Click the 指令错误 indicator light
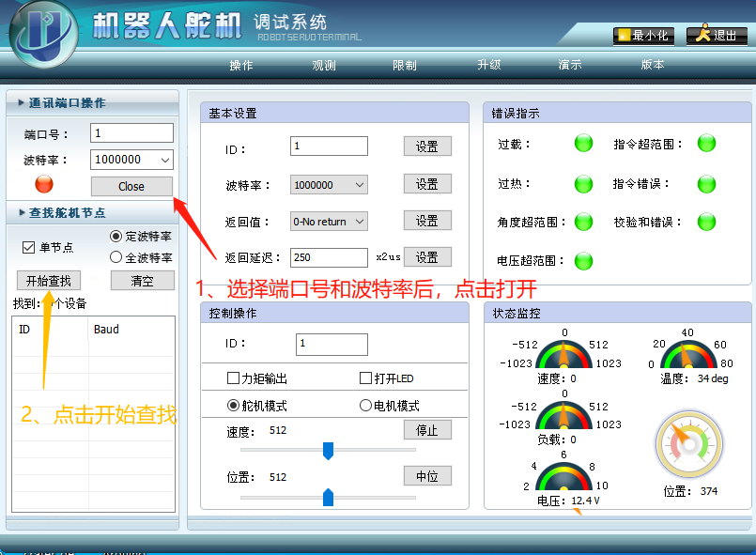Viewport: 756px width, 555px height. pyautogui.click(x=706, y=184)
